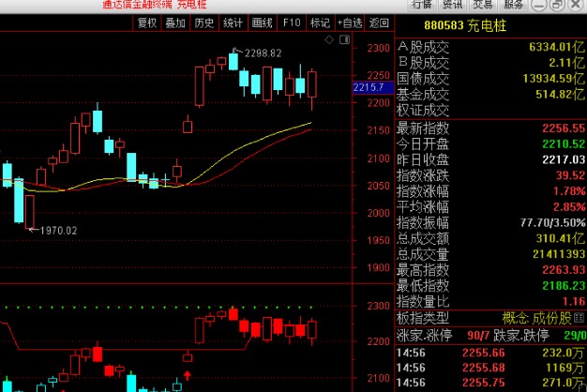Toggle the side panel icon beside the diamond
Screen dimensions: 587x392
[344, 39]
